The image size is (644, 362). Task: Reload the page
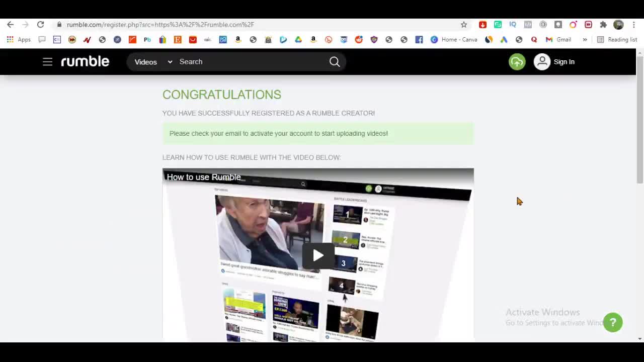pyautogui.click(x=41, y=25)
